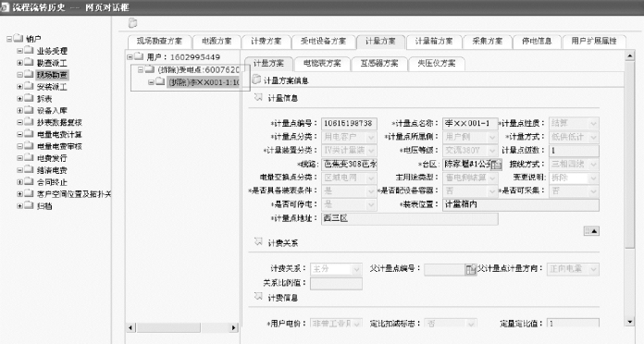The height and width of the screenshot is (344, 644).
Task: Click the 计费信息 section icon
Action: click(x=258, y=297)
